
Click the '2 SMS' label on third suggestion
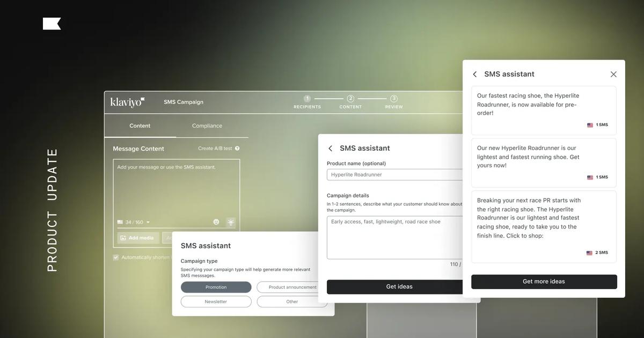602,253
